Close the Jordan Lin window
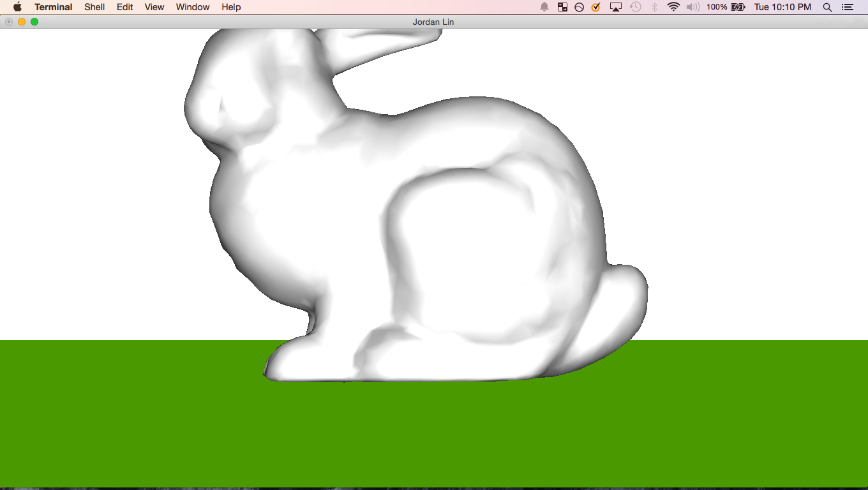 click(x=9, y=22)
